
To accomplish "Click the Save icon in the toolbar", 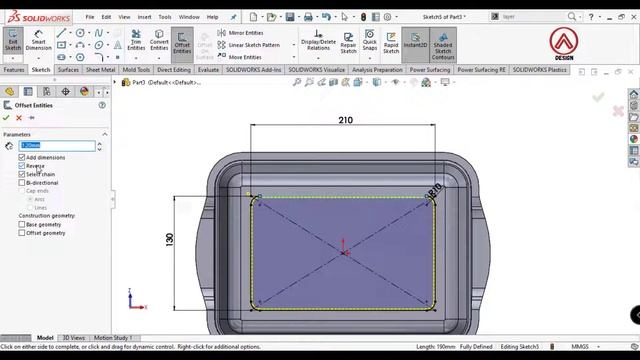I will (x=290, y=17).
